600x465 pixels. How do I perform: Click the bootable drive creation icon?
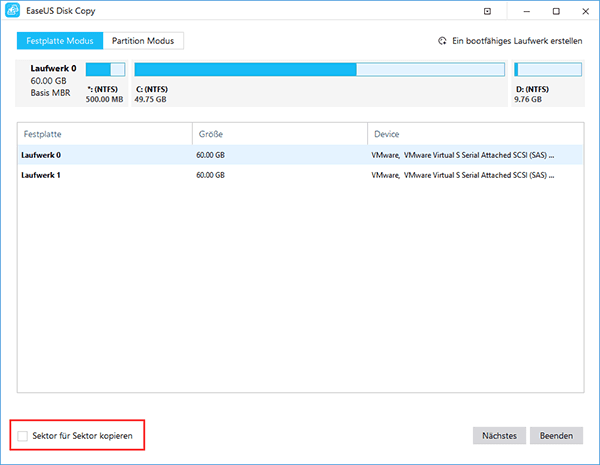coord(442,41)
